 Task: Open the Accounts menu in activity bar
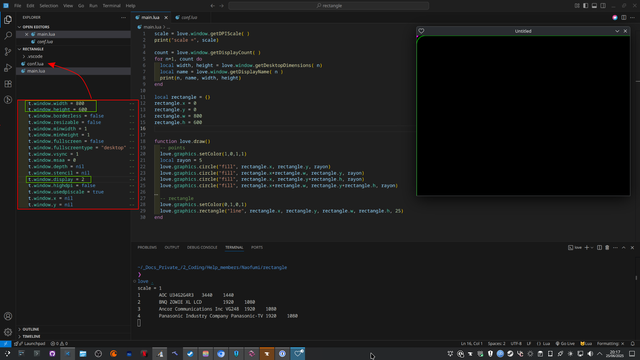click(8, 316)
